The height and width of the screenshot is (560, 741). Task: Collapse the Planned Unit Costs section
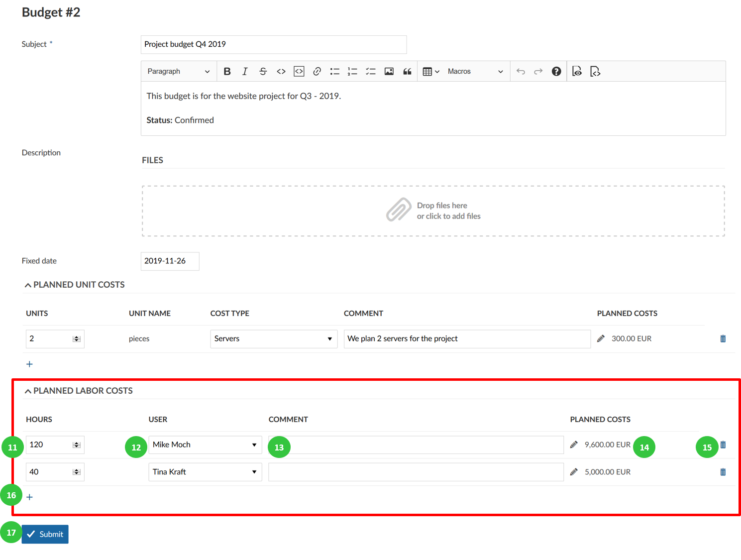point(75,285)
